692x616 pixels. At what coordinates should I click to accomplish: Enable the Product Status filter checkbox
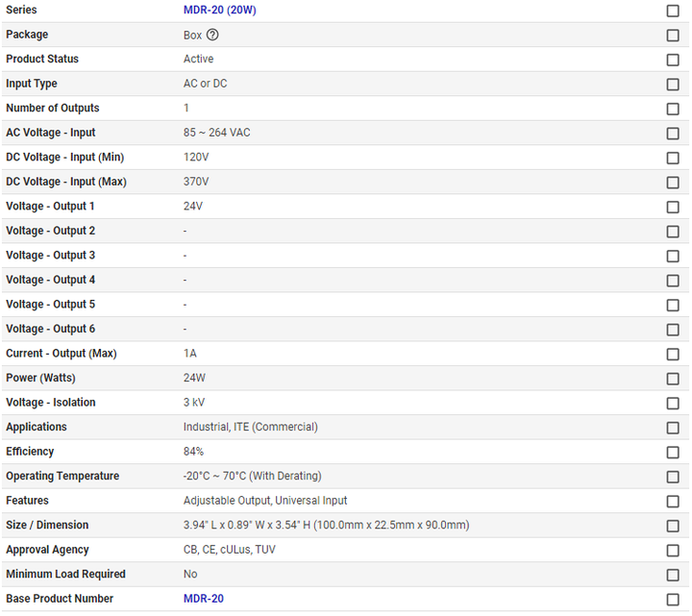coord(673,60)
